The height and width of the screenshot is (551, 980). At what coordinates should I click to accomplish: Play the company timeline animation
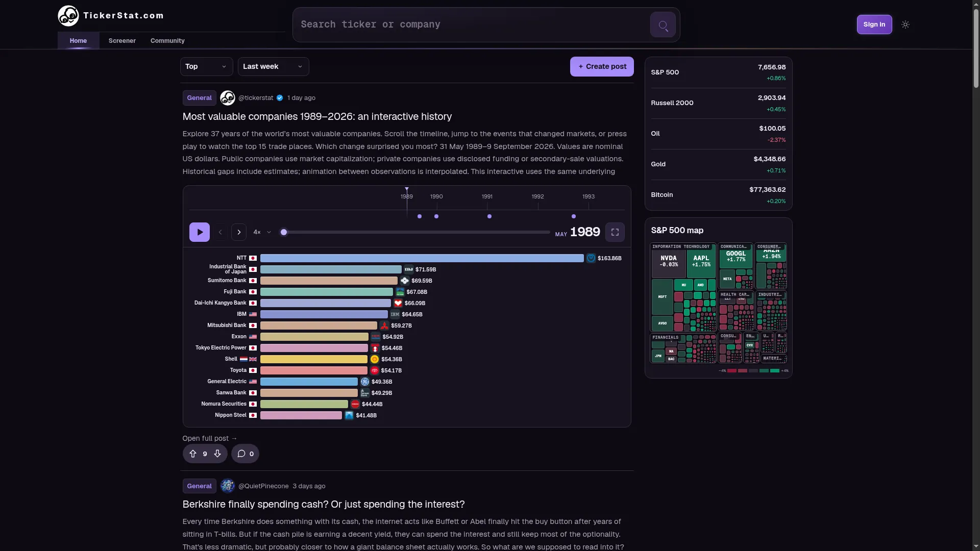[x=200, y=232]
